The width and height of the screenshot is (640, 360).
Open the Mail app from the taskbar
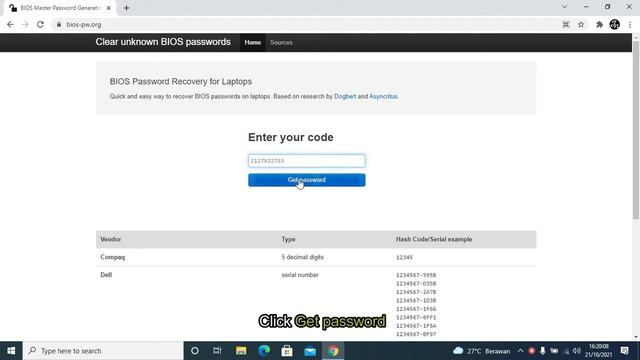pos(310,351)
